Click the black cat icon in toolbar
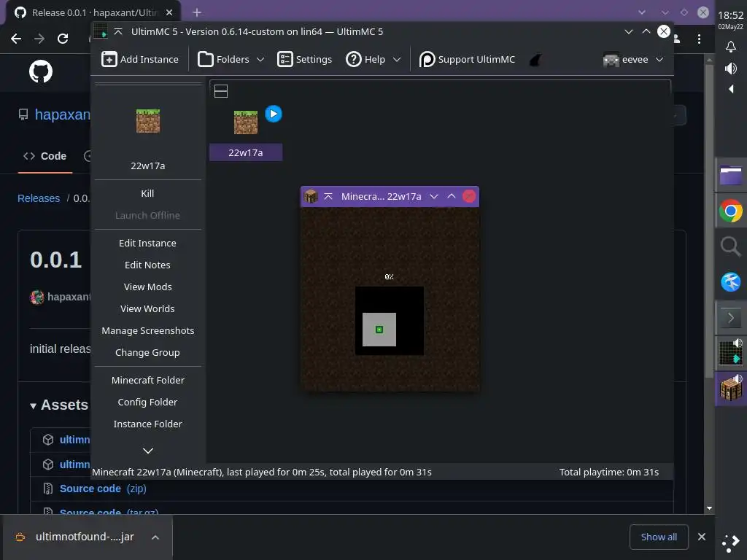The height and width of the screenshot is (560, 747). tap(535, 60)
